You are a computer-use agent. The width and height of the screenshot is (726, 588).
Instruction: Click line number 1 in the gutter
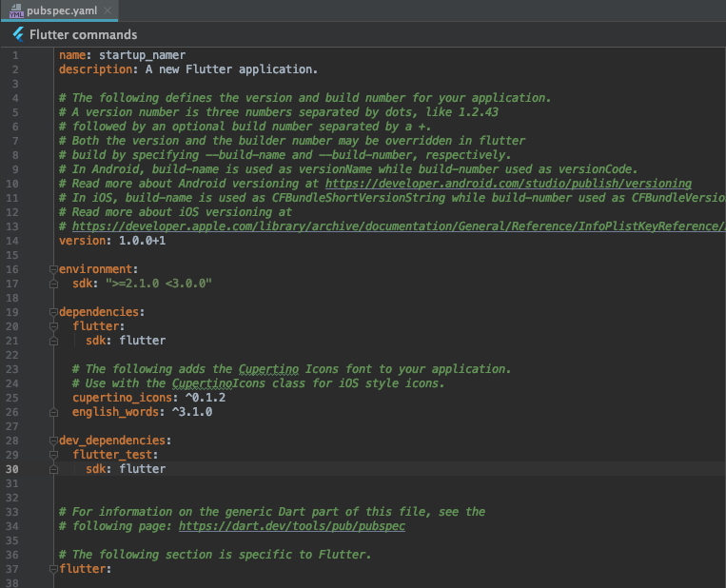pos(15,55)
